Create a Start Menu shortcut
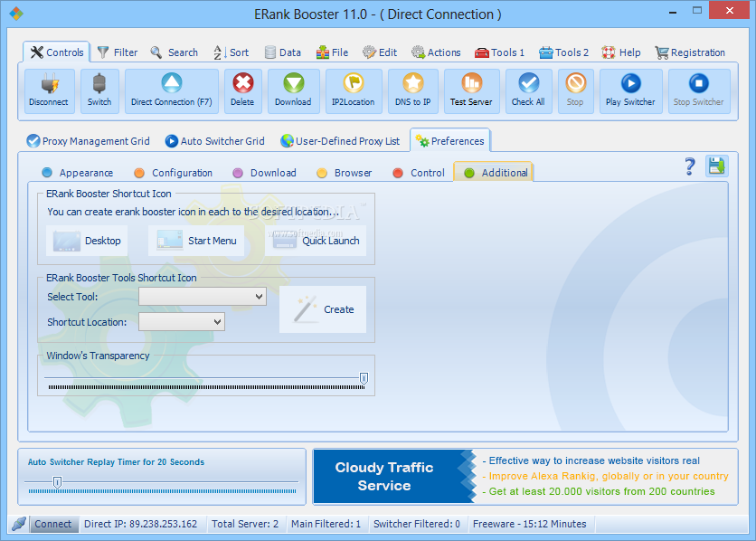 [x=196, y=240]
